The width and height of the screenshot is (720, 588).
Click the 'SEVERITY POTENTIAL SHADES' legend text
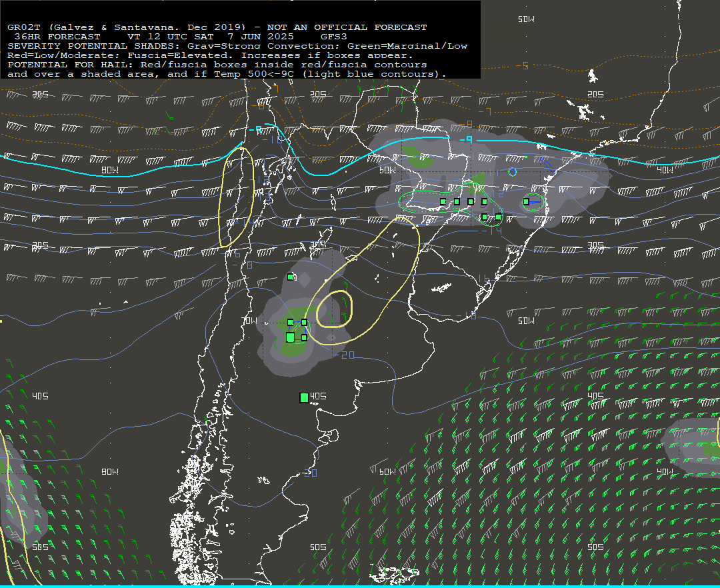(95, 46)
